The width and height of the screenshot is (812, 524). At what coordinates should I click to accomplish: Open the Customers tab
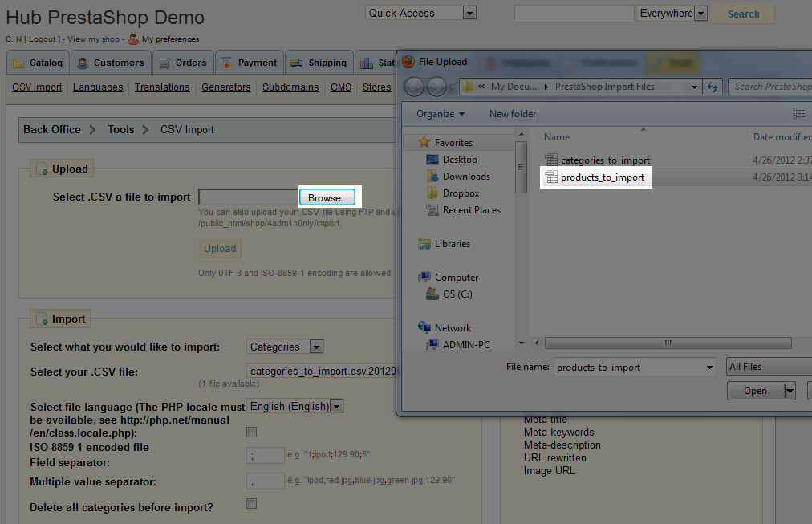coord(112,63)
